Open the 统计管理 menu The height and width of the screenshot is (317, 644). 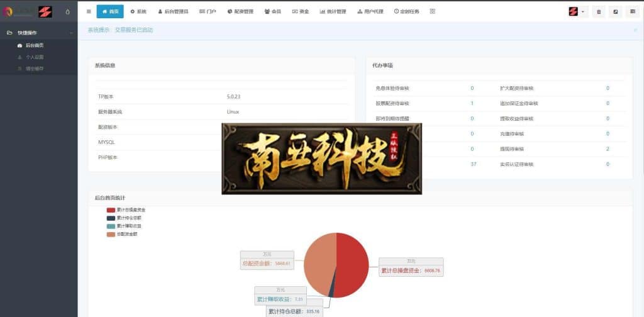pos(333,11)
